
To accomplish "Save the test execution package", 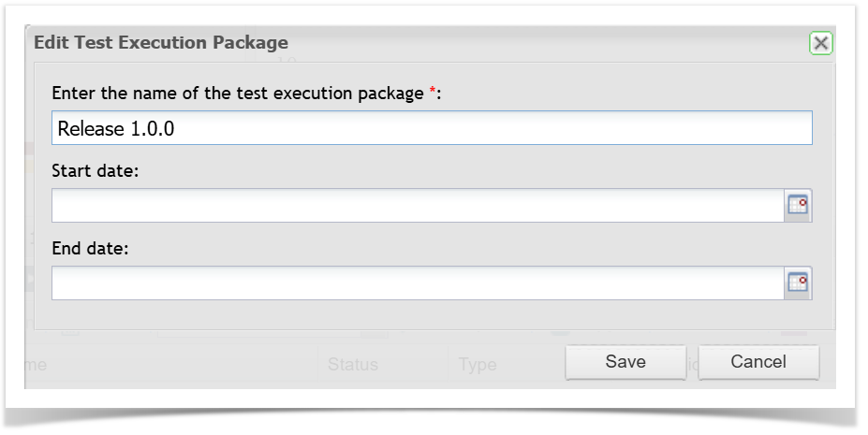I will pyautogui.click(x=625, y=362).
